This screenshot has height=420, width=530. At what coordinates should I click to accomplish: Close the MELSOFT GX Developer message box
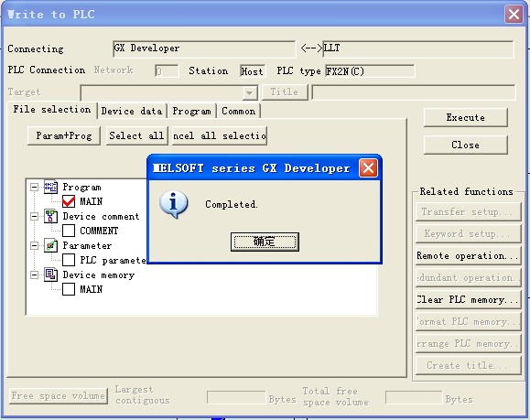coord(368,167)
